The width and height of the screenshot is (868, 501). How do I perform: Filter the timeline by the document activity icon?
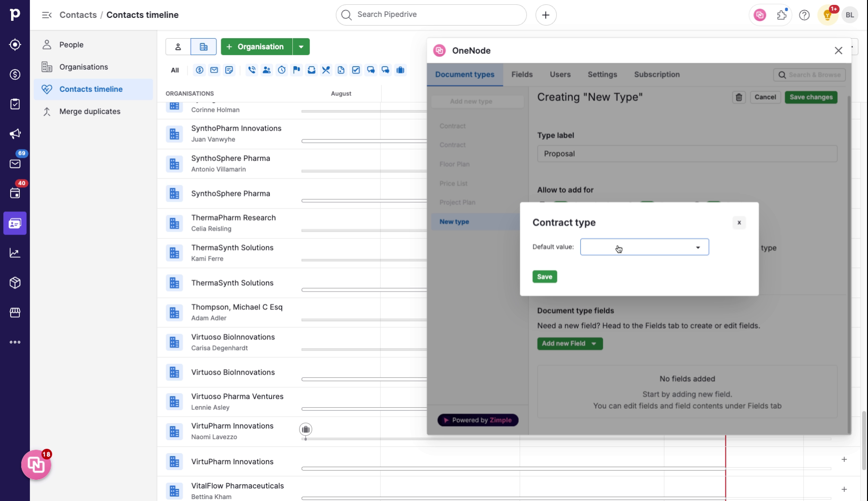click(x=341, y=70)
